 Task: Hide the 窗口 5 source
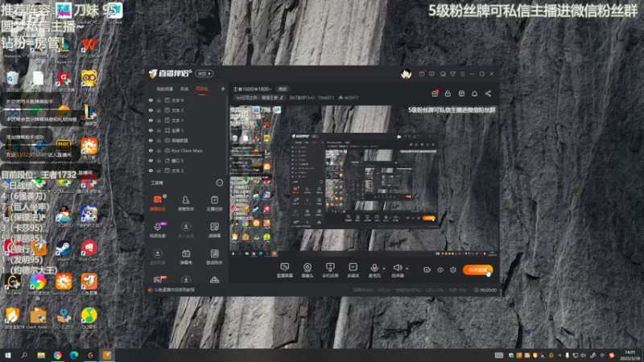(x=151, y=160)
